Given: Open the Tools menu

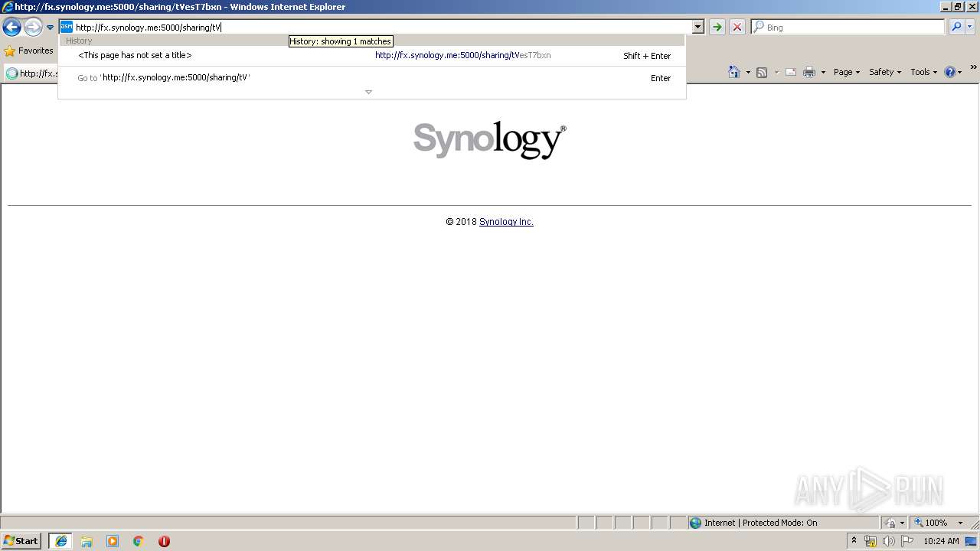Looking at the screenshot, I should (x=923, y=72).
